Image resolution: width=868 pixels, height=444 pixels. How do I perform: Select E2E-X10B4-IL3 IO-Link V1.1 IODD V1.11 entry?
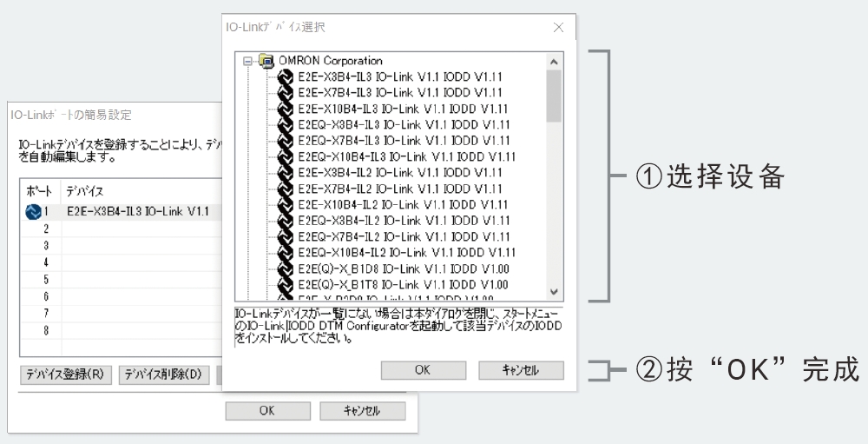[x=403, y=109]
